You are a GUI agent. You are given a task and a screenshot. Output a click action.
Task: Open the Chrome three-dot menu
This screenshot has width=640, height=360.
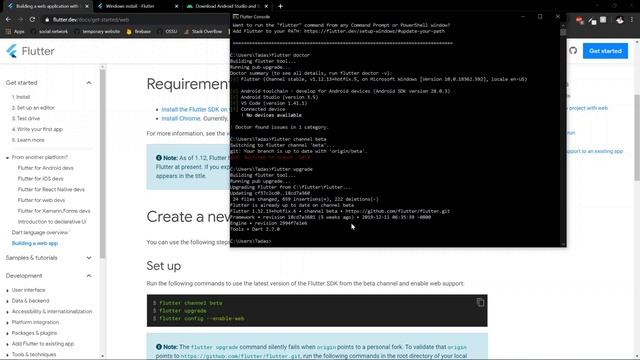(x=632, y=20)
